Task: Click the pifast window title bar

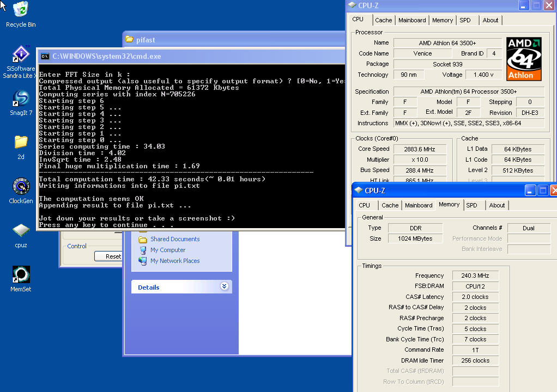Action: click(x=234, y=39)
